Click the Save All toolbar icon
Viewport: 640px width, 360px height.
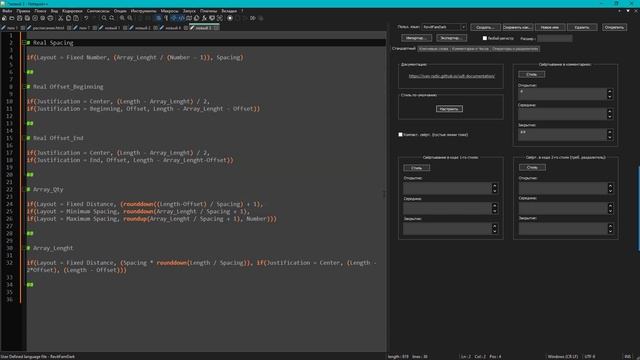(27, 18)
